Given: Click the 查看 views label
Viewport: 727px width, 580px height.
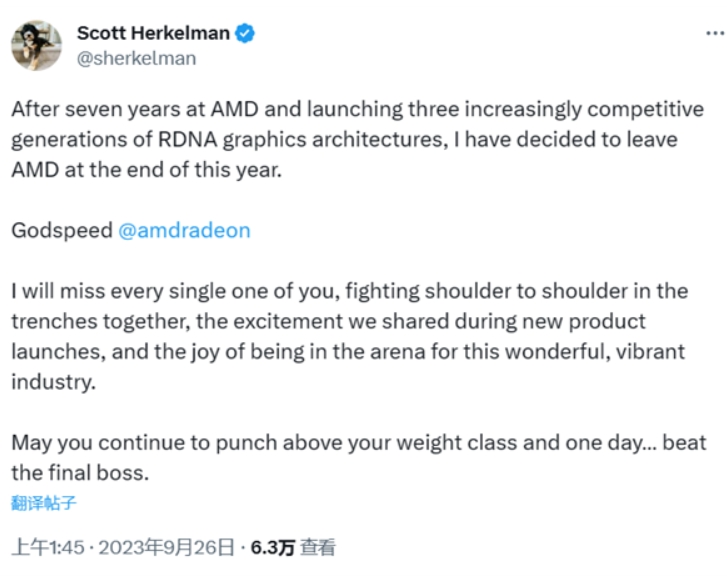Looking at the screenshot, I should click(x=319, y=547).
